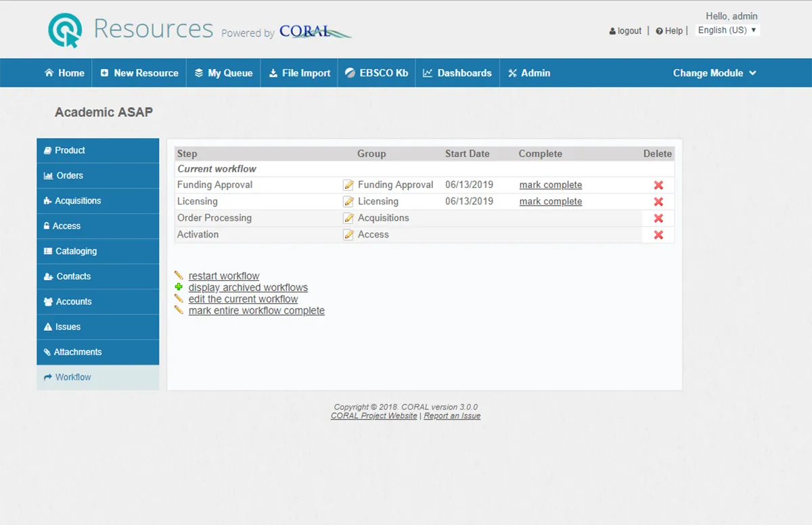
Task: Switch to the Contacts sidebar tab
Action: 98,276
